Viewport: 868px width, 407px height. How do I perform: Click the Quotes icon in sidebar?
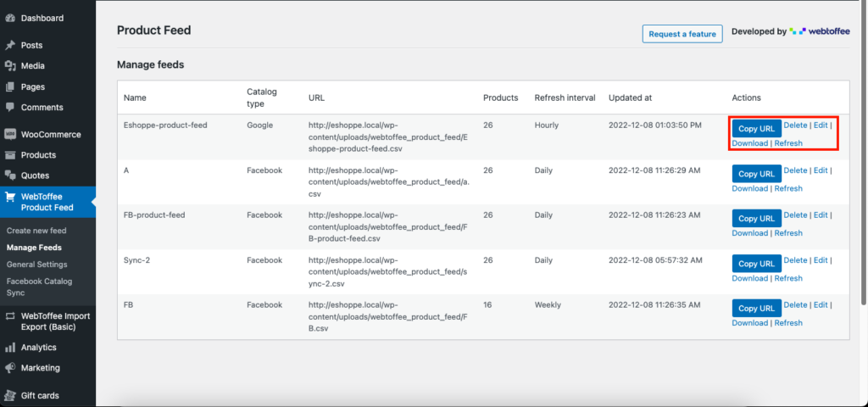(9, 176)
